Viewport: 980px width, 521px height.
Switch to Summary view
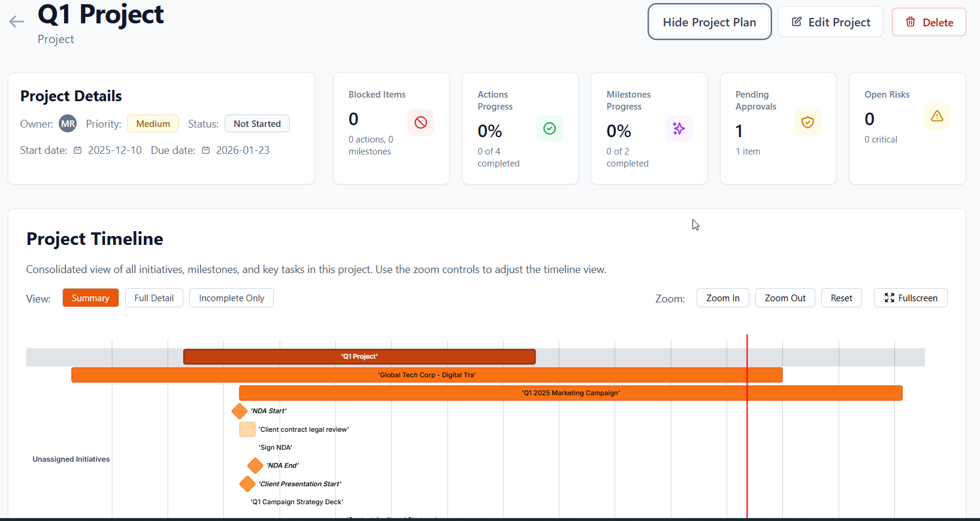click(x=90, y=298)
